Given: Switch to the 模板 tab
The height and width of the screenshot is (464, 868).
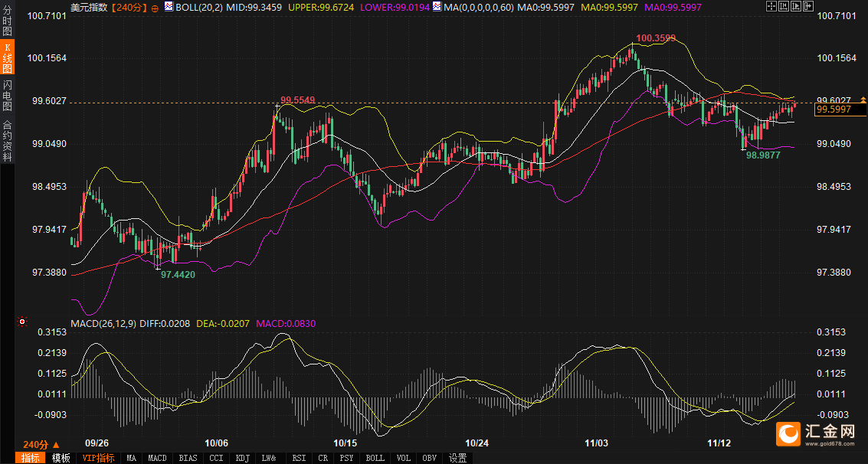Looking at the screenshot, I should 61,458.
